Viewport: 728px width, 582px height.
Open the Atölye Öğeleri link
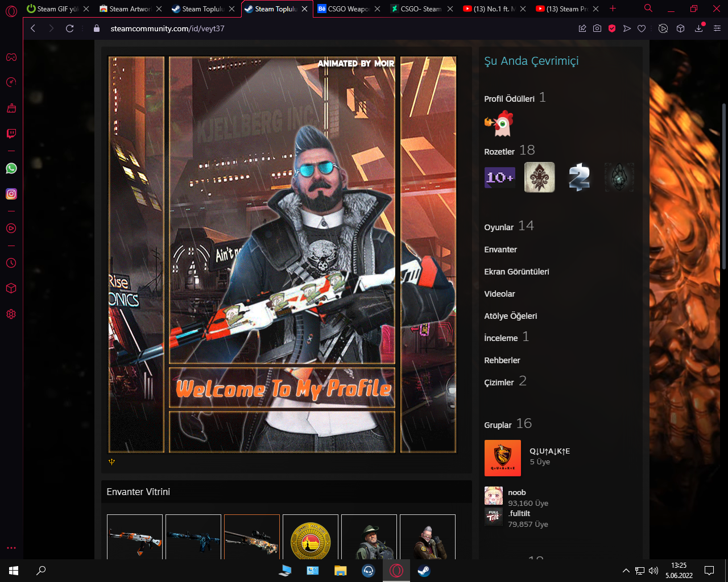click(510, 316)
